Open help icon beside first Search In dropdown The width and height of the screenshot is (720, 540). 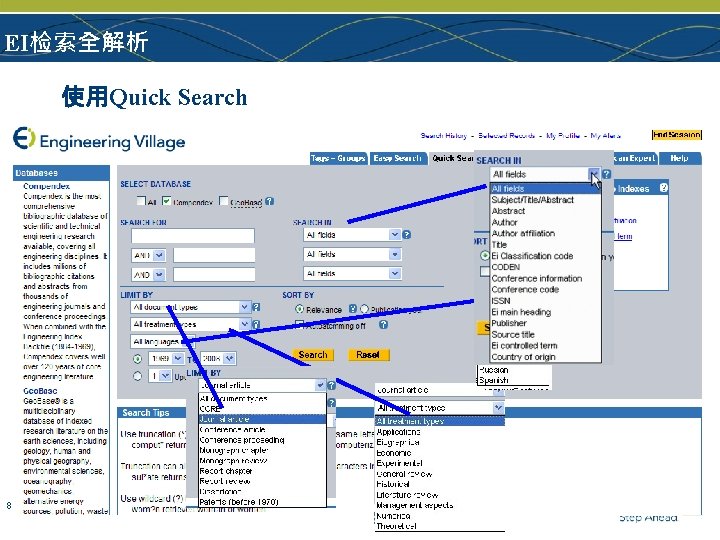(406, 235)
